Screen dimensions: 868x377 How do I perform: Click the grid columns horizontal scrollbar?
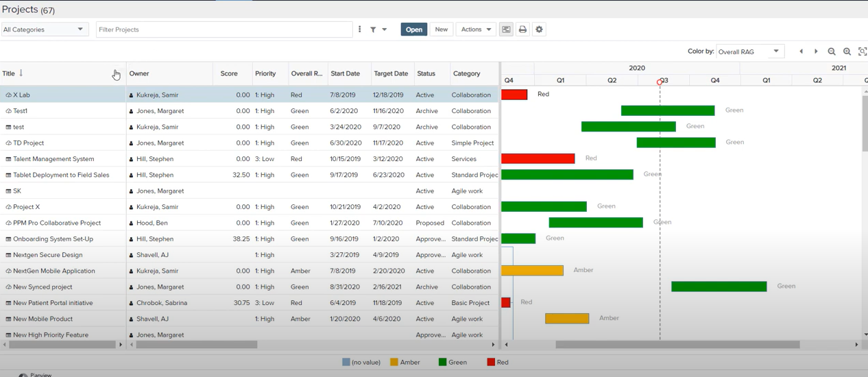(x=197, y=345)
